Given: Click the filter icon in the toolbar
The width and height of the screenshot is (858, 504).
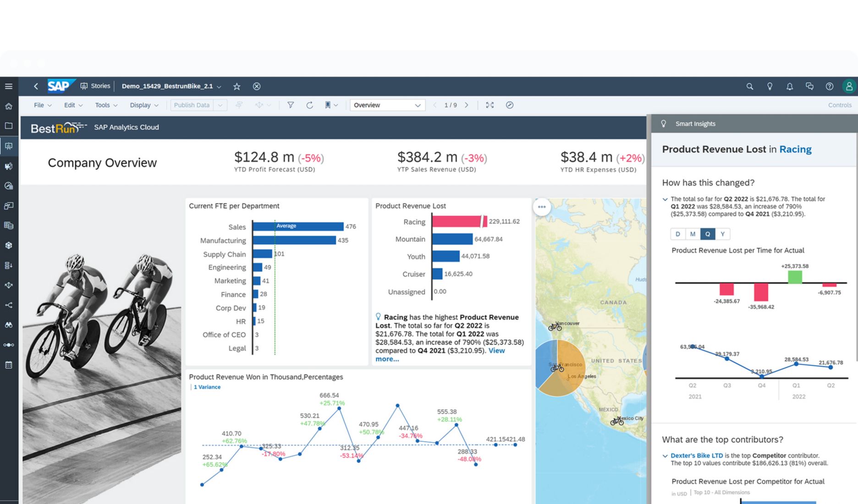Looking at the screenshot, I should tap(291, 105).
